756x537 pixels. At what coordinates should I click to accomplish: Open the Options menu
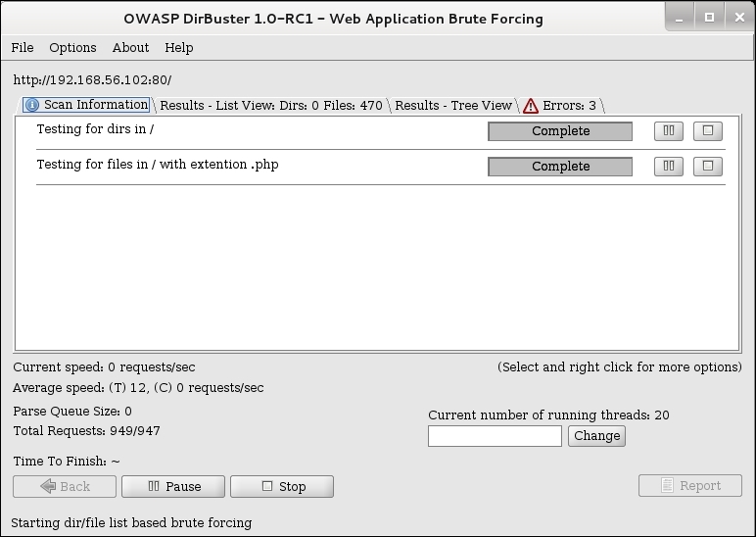click(x=72, y=47)
